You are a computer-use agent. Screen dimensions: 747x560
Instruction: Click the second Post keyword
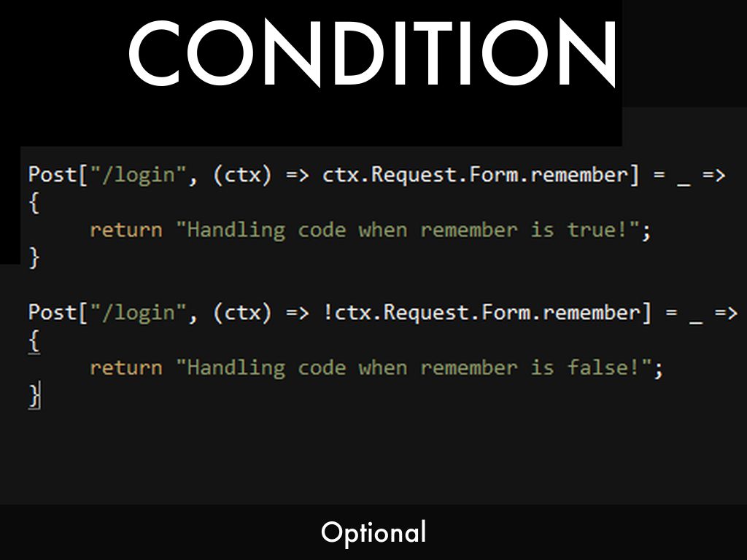point(53,312)
